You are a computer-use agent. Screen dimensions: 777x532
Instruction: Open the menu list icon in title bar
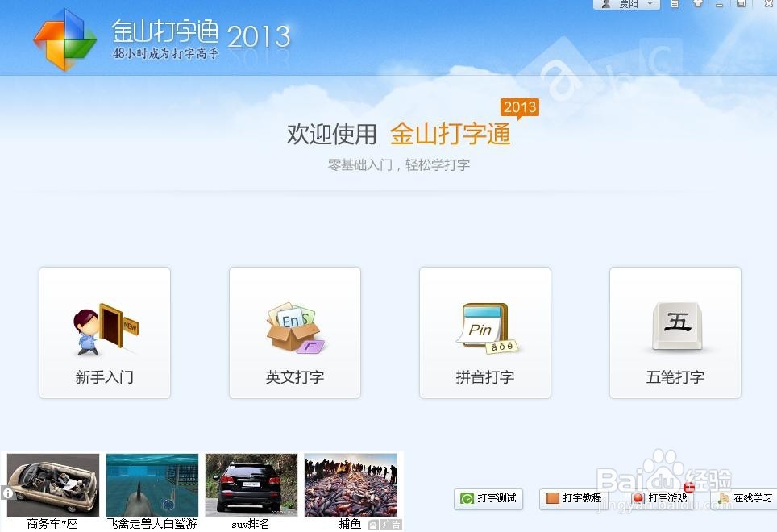pyautogui.click(x=675, y=3)
